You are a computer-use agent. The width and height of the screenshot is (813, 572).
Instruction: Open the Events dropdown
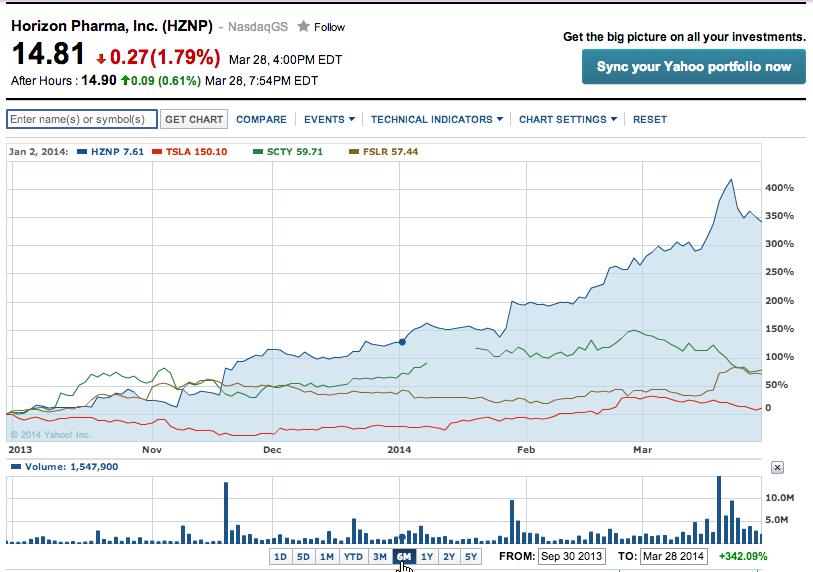pyautogui.click(x=329, y=119)
